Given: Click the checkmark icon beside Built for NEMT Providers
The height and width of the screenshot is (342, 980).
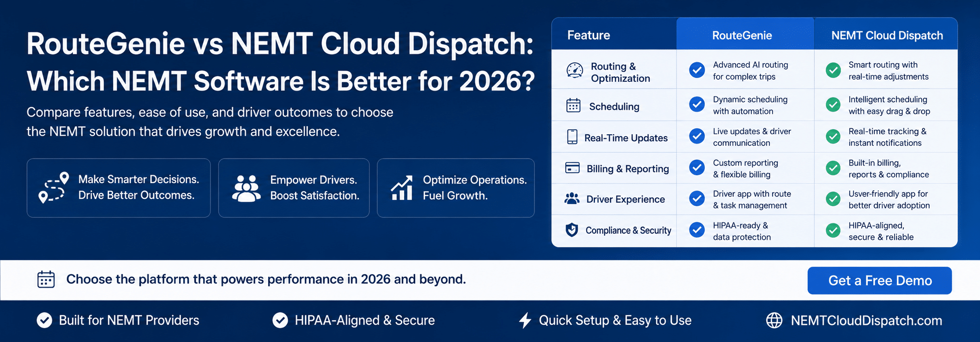Looking at the screenshot, I should (44, 320).
